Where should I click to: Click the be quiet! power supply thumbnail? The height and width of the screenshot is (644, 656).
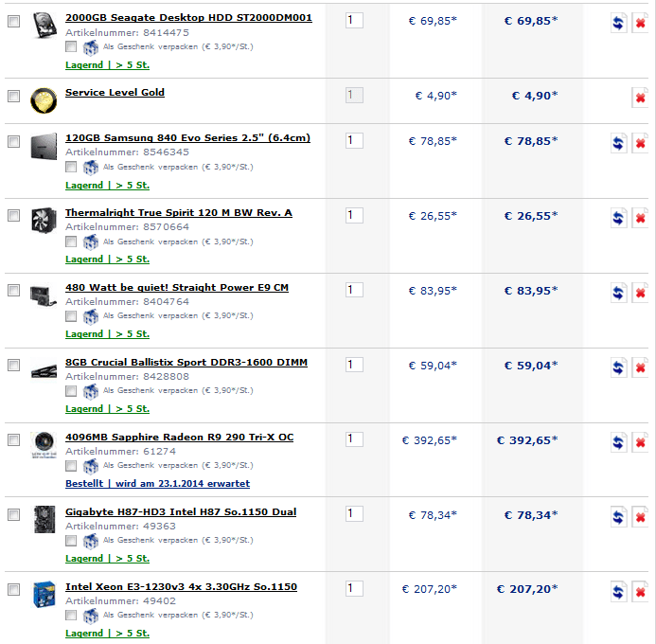coord(43,293)
